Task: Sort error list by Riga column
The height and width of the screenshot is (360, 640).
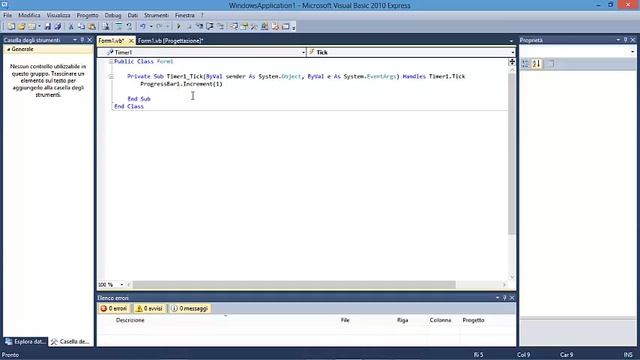Action: (402, 320)
